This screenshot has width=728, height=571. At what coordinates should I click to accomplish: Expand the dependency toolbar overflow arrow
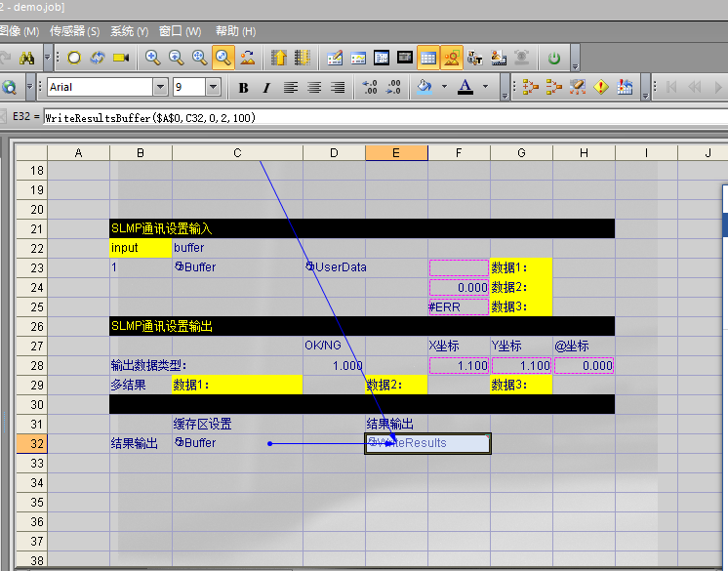coord(645,87)
